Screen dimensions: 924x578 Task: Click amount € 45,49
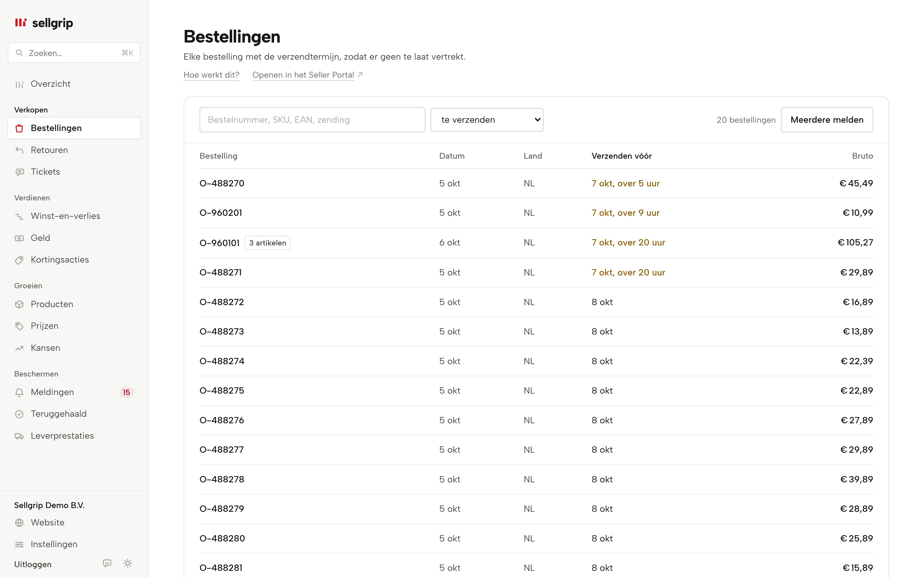tap(856, 184)
